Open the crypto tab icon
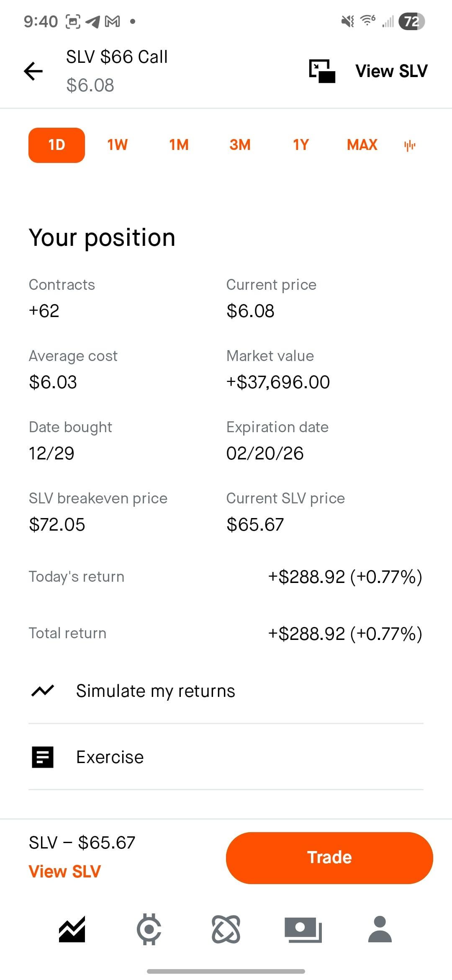 point(149,929)
